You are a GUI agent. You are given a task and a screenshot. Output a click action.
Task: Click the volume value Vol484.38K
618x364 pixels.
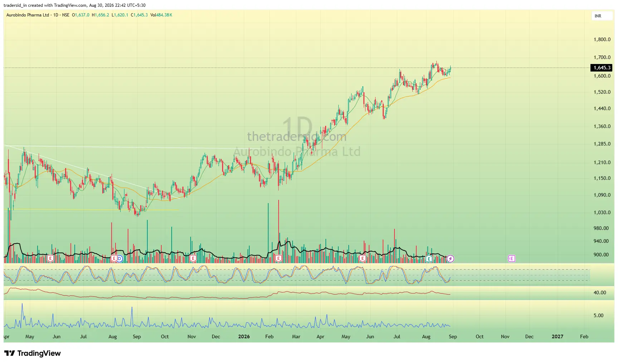[x=161, y=15]
